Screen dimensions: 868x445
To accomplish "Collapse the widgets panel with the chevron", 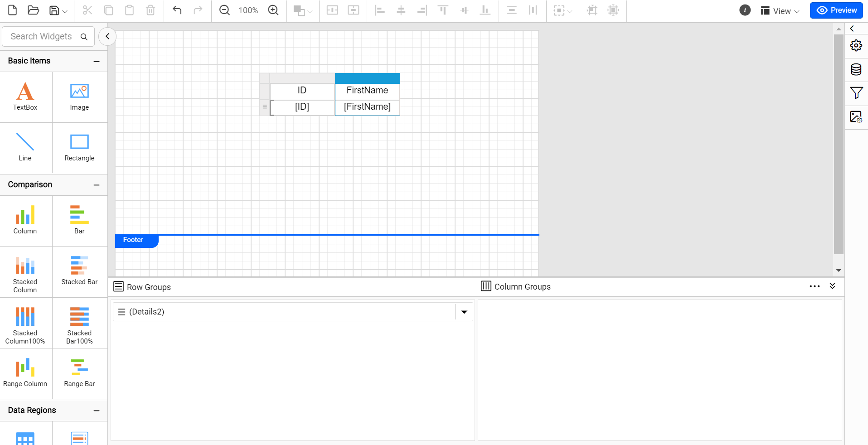I will click(x=107, y=36).
